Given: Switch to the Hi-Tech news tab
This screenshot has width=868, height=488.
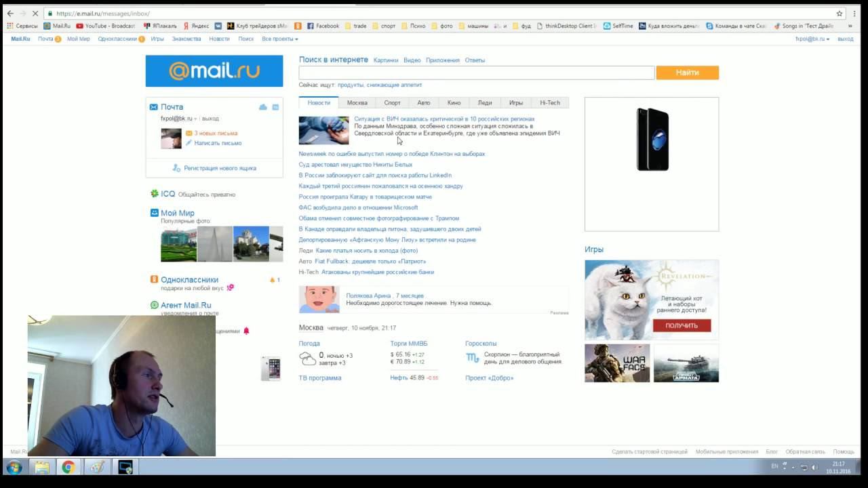Looking at the screenshot, I should tap(550, 103).
